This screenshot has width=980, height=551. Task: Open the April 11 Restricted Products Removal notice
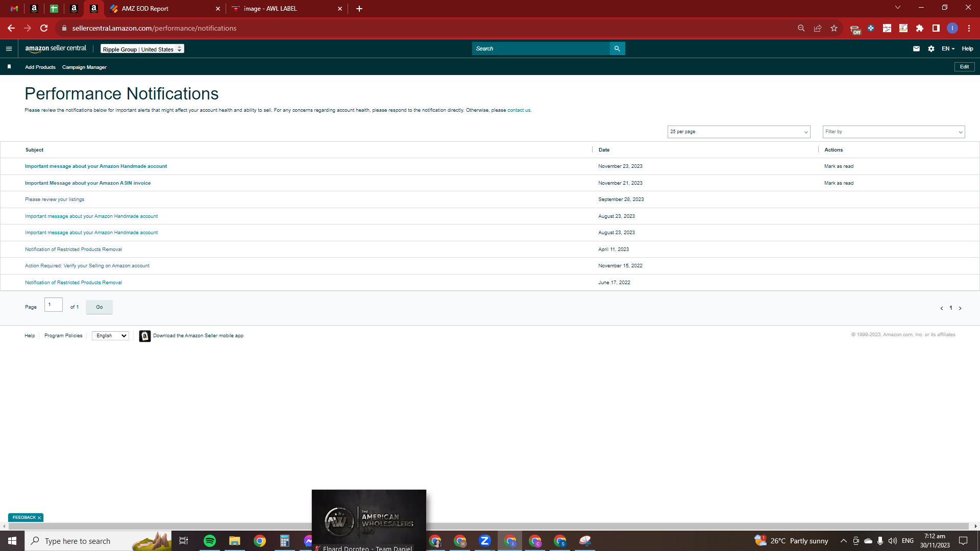[73, 249]
